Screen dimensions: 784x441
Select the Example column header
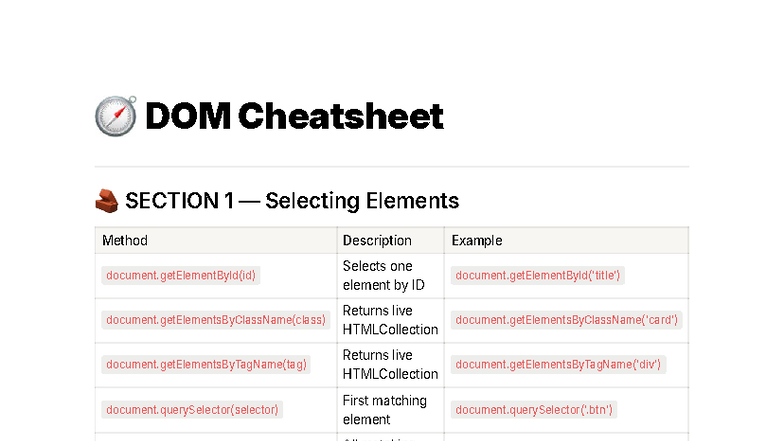pyautogui.click(x=477, y=241)
